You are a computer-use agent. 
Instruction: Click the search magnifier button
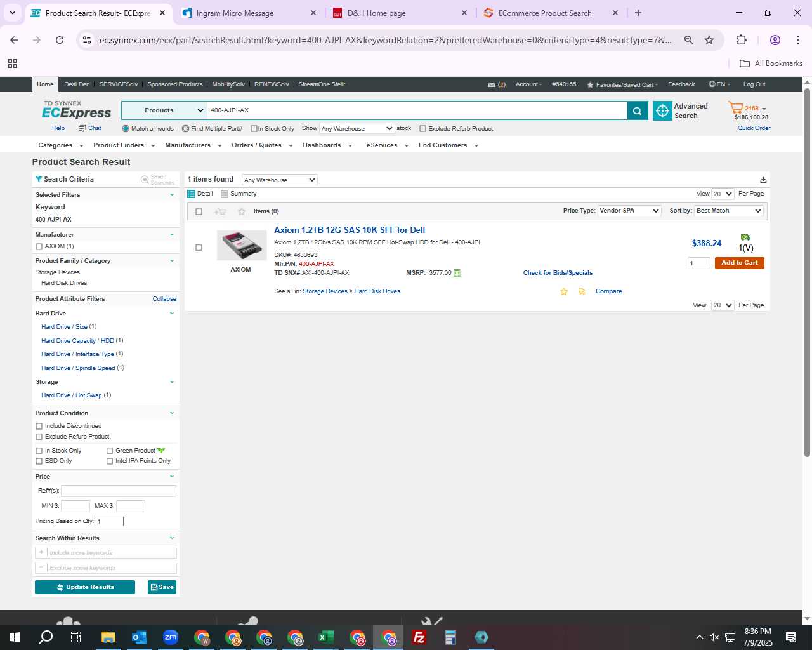tap(637, 110)
